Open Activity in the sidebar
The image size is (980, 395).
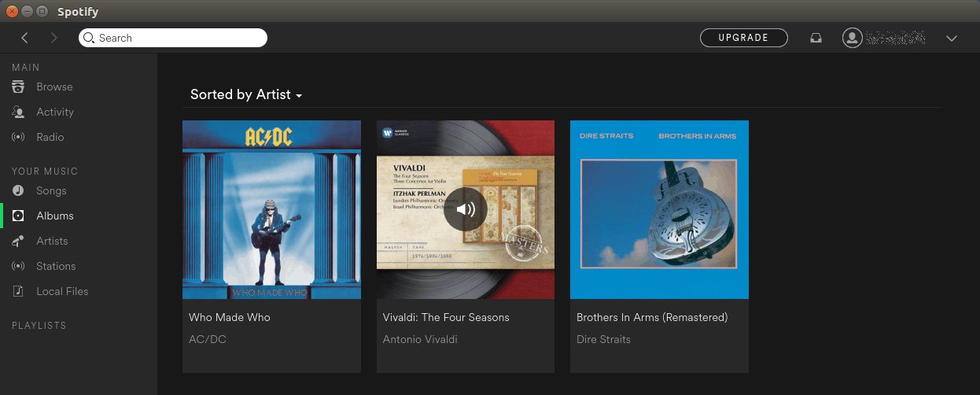(55, 112)
